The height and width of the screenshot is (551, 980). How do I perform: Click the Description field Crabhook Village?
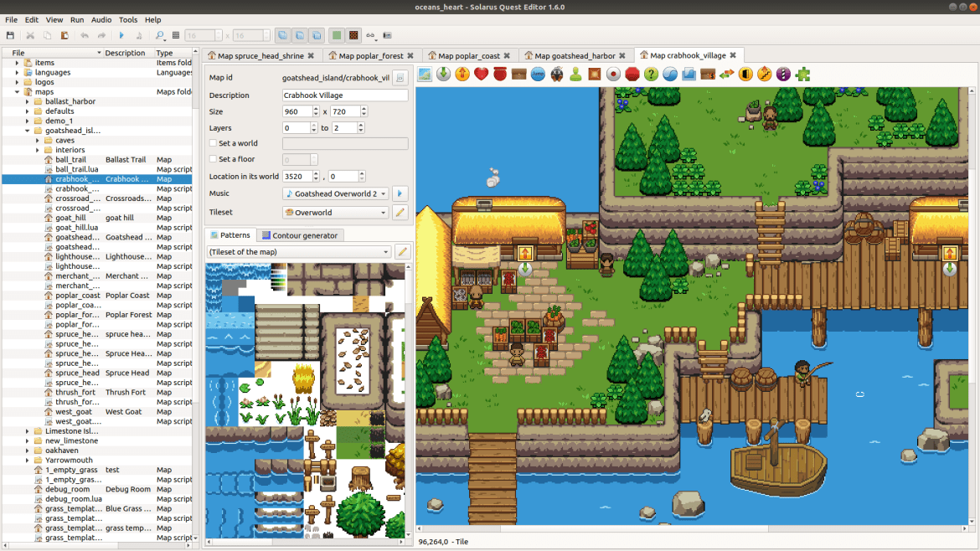[x=345, y=95]
